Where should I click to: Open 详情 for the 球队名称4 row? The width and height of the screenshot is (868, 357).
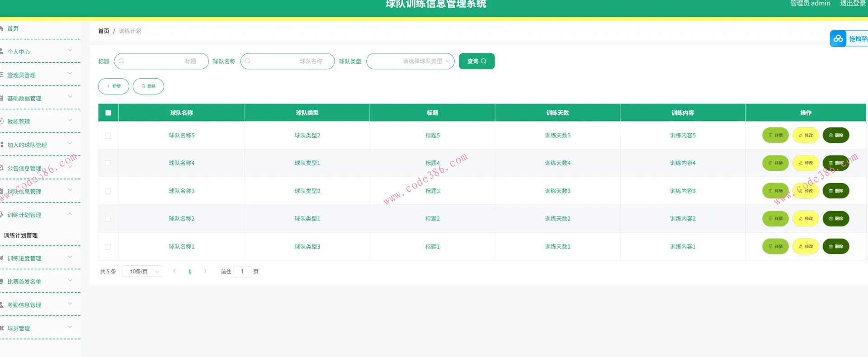coord(775,163)
